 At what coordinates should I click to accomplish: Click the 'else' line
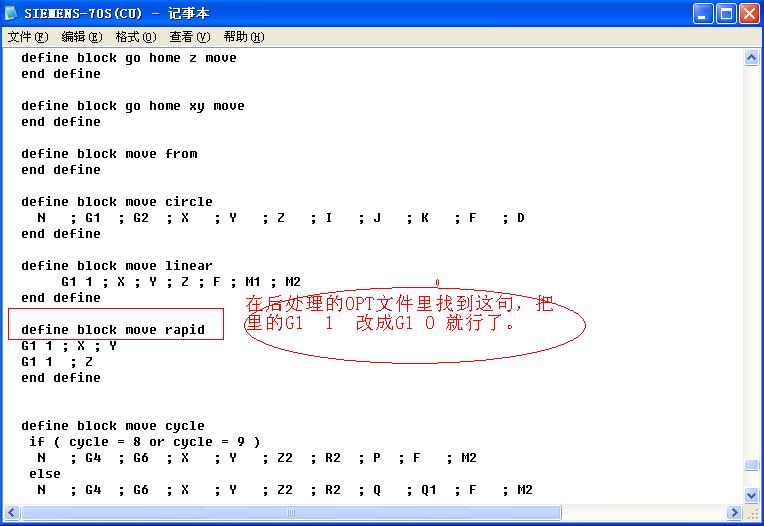coord(45,474)
